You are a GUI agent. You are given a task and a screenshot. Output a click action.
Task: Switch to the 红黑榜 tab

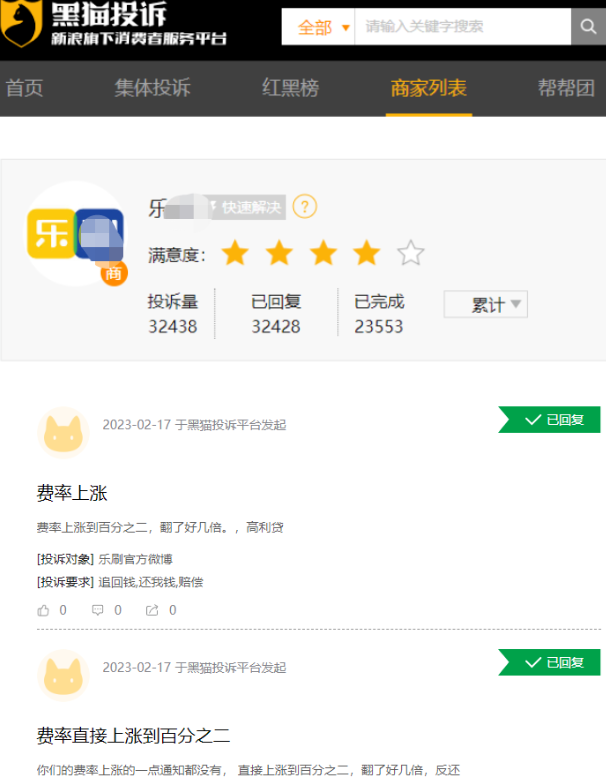coord(290,88)
